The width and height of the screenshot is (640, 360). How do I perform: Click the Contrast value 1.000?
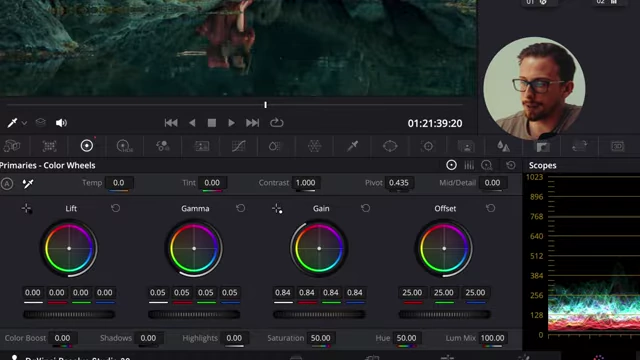[305, 182]
